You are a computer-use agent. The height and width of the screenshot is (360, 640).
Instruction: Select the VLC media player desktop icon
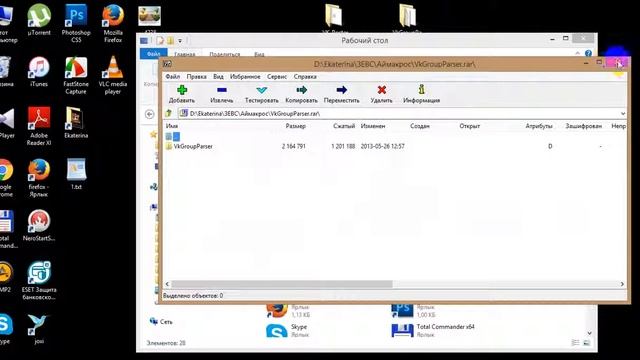(x=113, y=76)
